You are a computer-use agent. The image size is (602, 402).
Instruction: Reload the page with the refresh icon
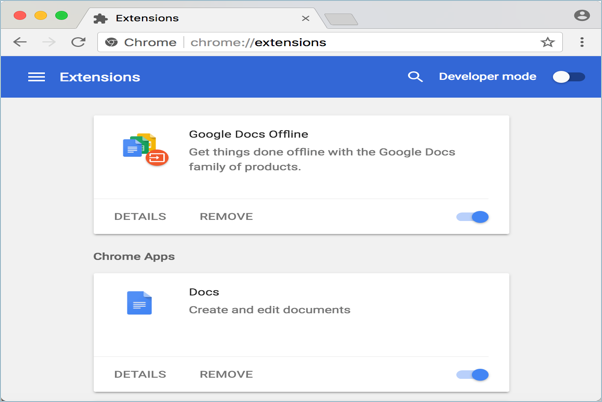pyautogui.click(x=78, y=43)
